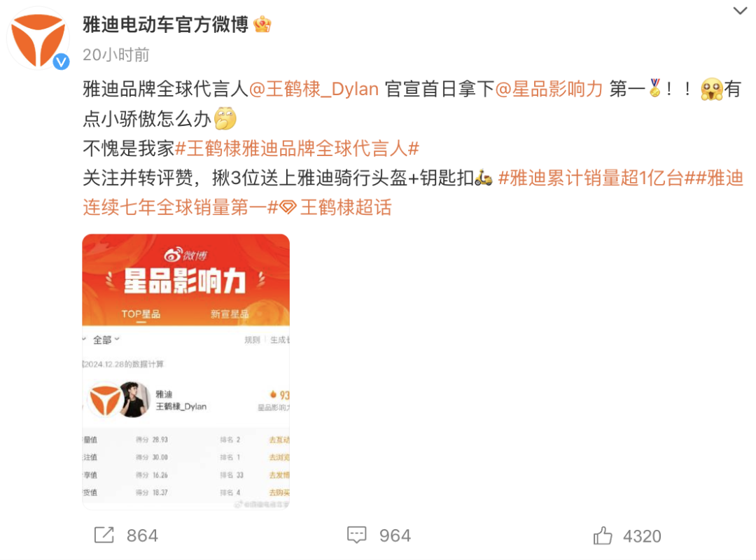756x560 pixels.
Task: Open the @王鹤棣_Dylan mention link
Action: pos(314,89)
